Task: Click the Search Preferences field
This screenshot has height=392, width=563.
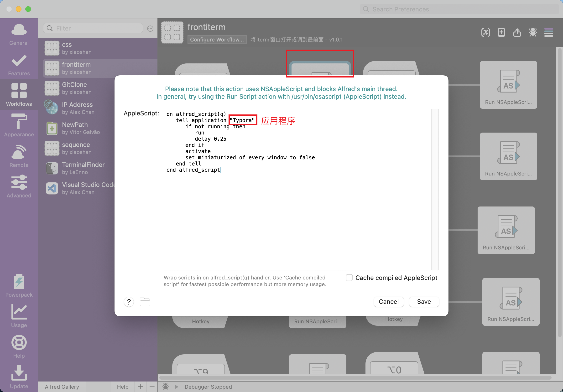Action: click(x=459, y=9)
